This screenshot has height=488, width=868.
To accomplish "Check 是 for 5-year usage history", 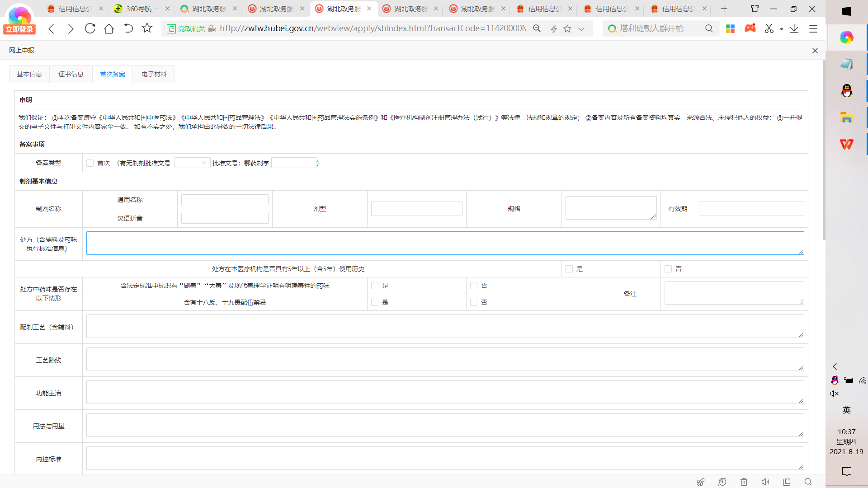I will tap(569, 269).
